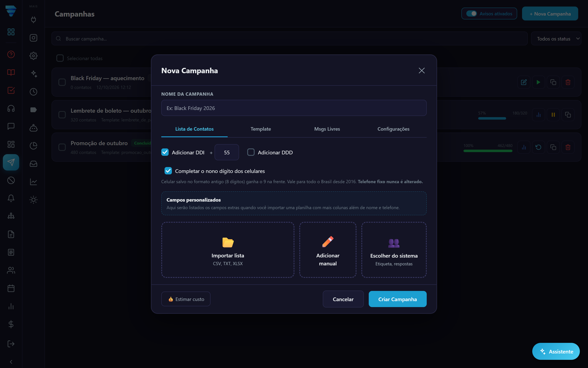Image resolution: width=588 pixels, height=368 pixels.
Task: Open the plug integrations icon
Action: (x=33, y=20)
